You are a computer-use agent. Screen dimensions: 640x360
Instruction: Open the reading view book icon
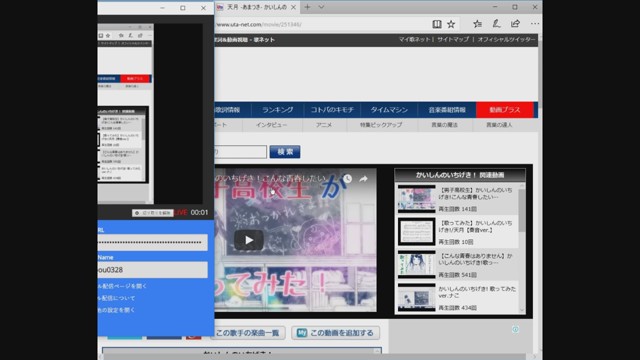tap(437, 24)
